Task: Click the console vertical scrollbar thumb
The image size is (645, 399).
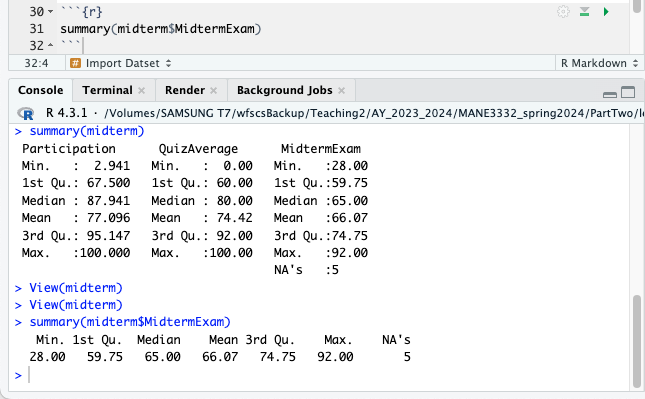Action: pyautogui.click(x=637, y=341)
